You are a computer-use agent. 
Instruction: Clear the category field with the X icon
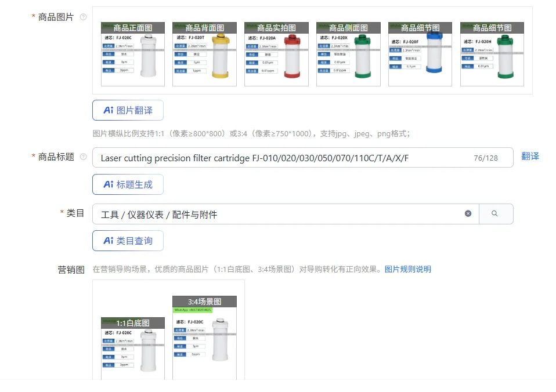(468, 213)
